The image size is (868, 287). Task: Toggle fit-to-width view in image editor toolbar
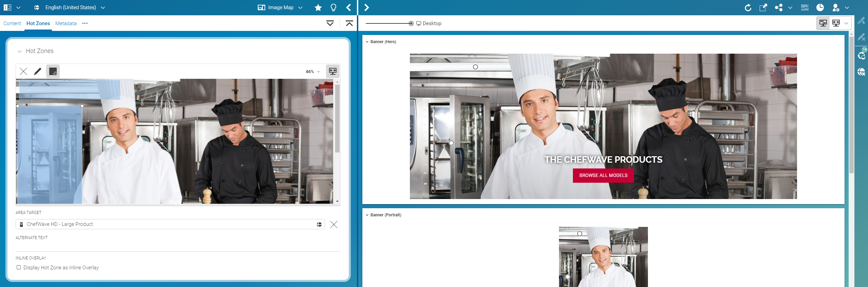[x=332, y=71]
